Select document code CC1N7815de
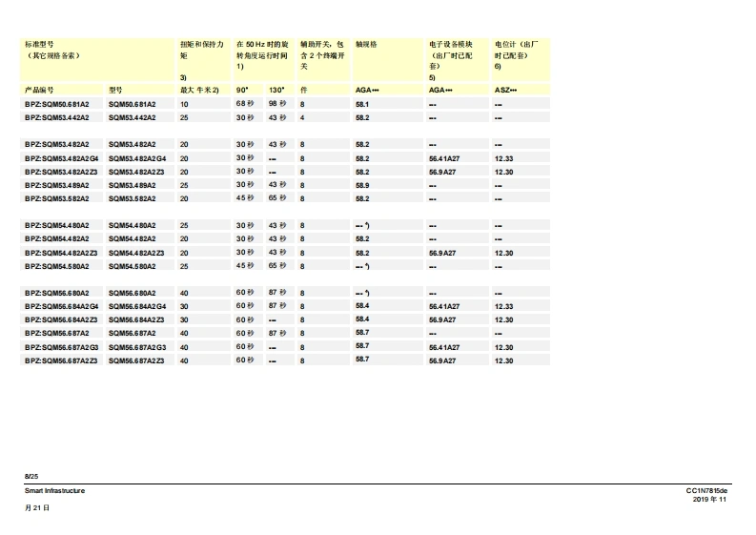The height and width of the screenshot is (535, 756). click(x=706, y=491)
